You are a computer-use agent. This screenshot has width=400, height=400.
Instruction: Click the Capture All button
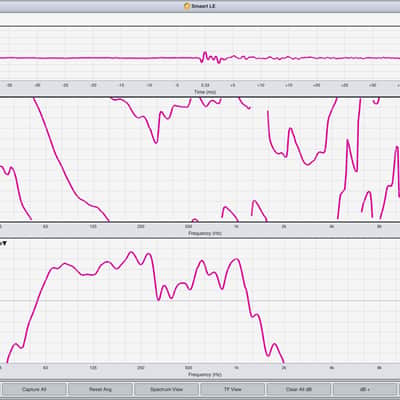coord(34,389)
